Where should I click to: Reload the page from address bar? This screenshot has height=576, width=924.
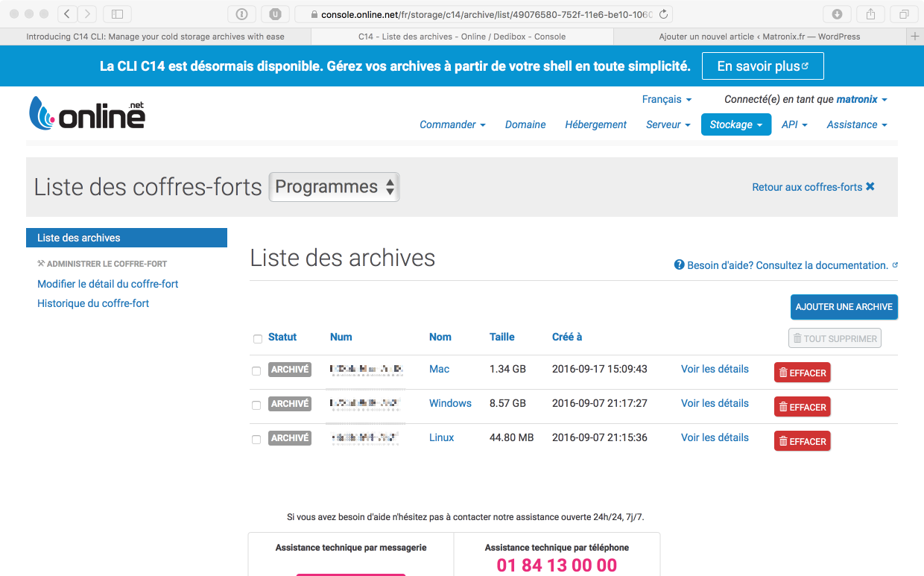pyautogui.click(x=663, y=14)
